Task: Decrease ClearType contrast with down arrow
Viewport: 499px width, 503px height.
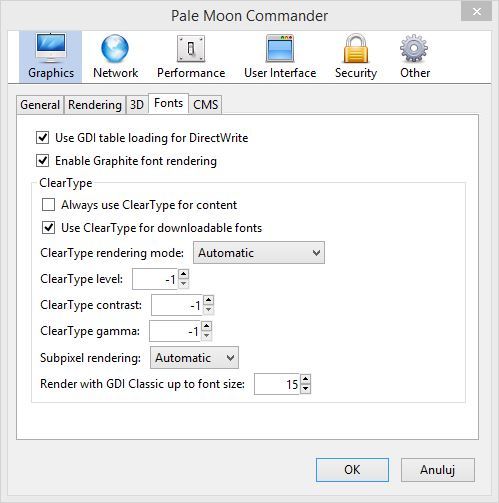Action: (209, 310)
